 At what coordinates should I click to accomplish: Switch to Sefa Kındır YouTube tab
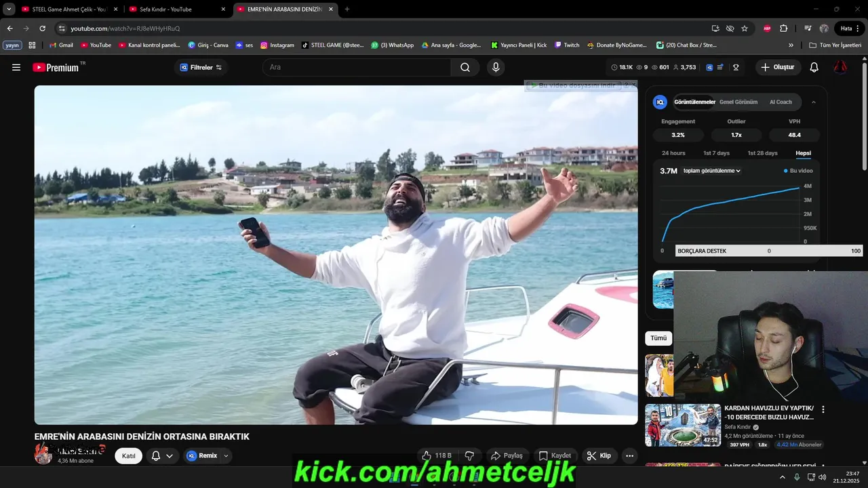(178, 9)
